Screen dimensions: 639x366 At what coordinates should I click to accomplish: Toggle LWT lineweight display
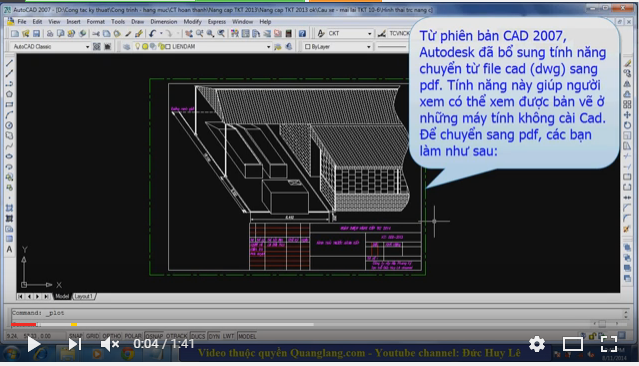(x=229, y=336)
